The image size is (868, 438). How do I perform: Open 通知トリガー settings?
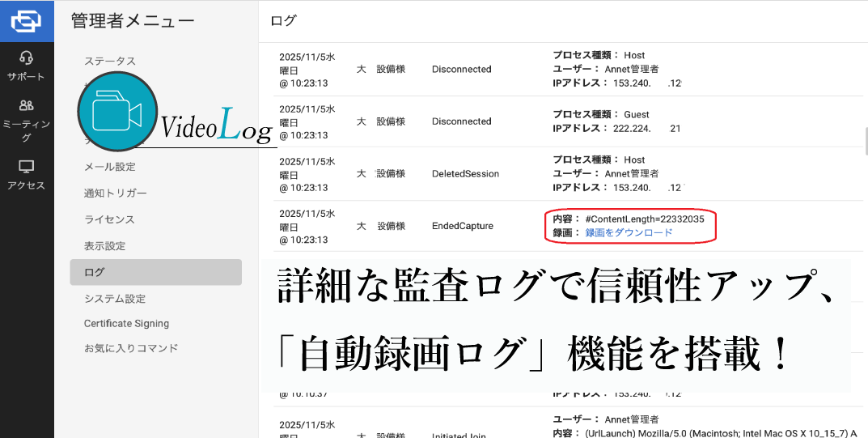click(x=116, y=193)
